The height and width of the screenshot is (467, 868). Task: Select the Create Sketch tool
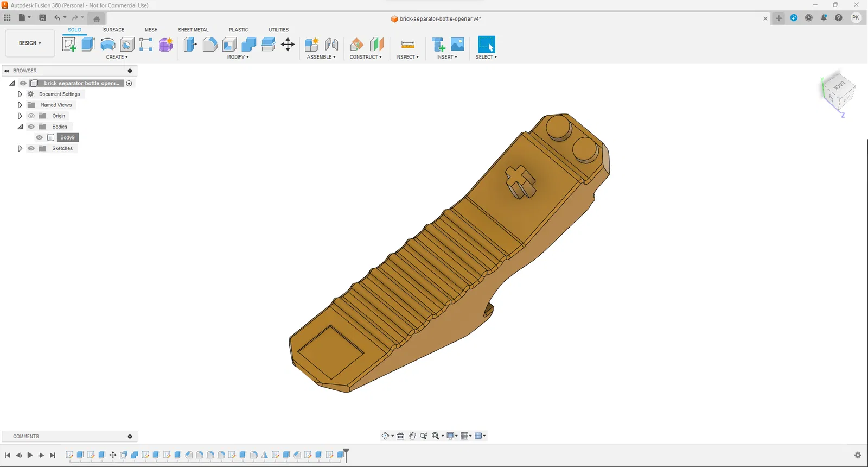(69, 45)
